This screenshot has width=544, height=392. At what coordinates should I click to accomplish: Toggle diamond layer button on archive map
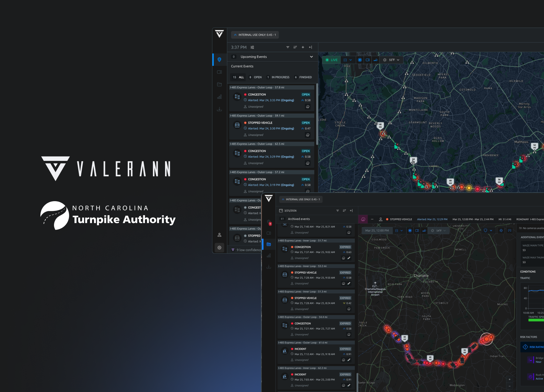tap(501, 231)
